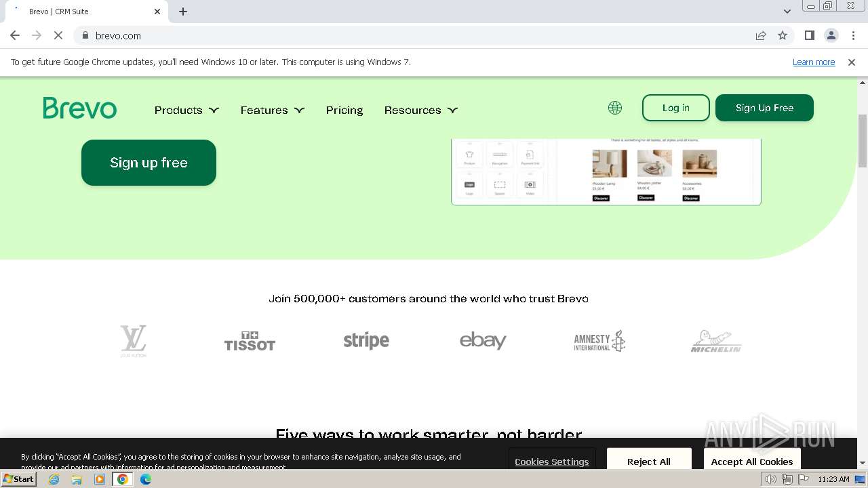Screen dimensions: 868x488
Task: Open media player from taskbar
Action: tap(100, 479)
